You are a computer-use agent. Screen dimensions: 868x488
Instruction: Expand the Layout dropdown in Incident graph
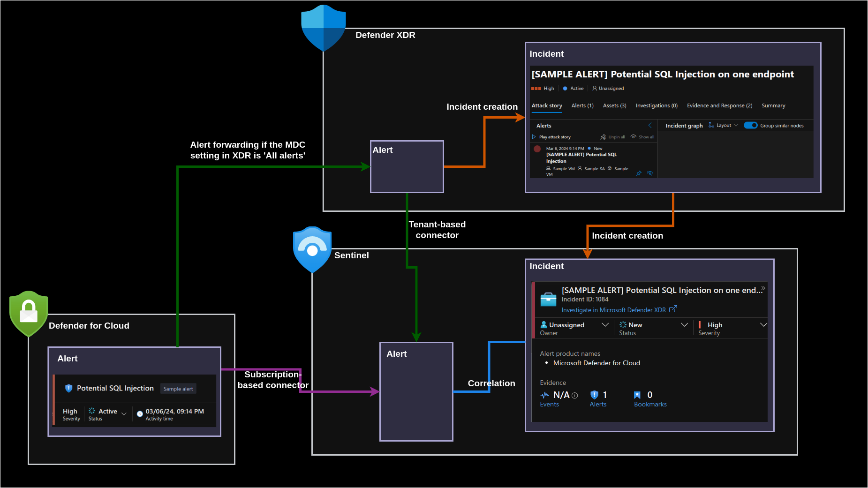725,125
